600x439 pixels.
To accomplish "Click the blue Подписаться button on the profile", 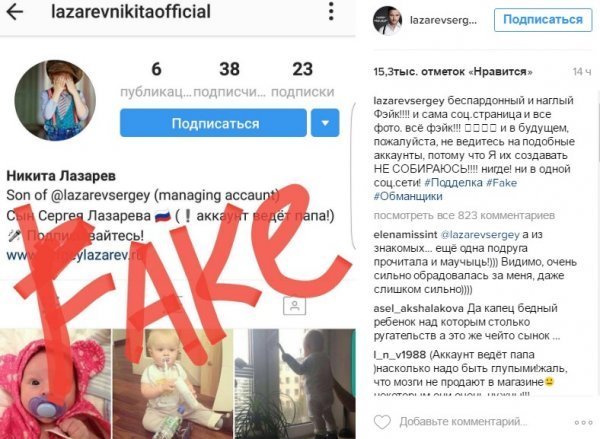I will (x=213, y=123).
